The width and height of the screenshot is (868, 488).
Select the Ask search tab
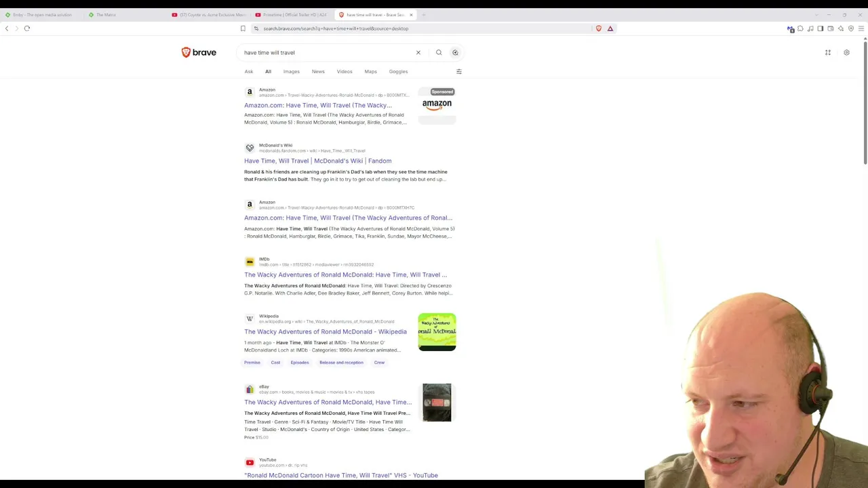pos(249,71)
